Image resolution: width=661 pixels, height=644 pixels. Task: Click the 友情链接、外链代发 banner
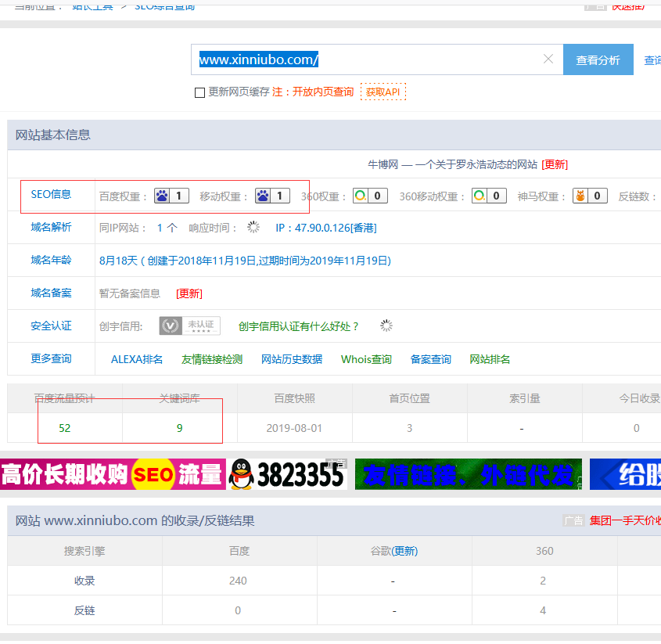469,474
